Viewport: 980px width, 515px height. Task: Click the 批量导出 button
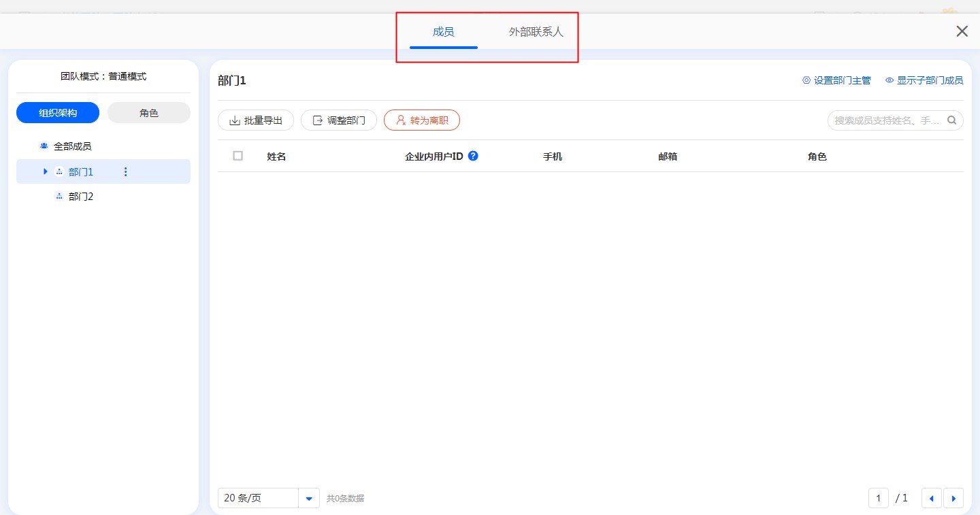256,120
